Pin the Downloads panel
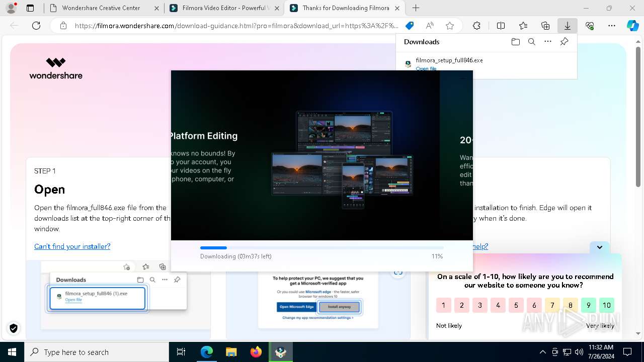This screenshot has height=362, width=644. pos(564,42)
